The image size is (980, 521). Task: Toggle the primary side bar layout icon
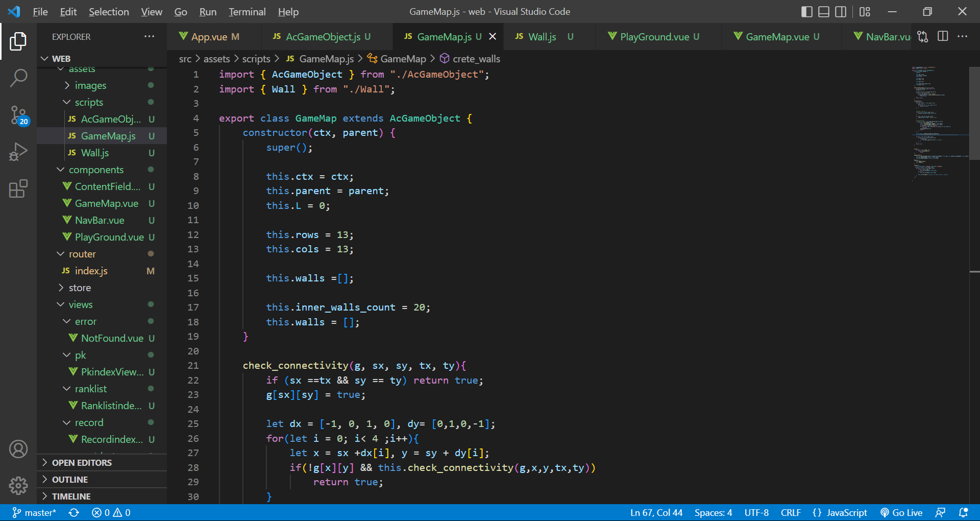(x=807, y=12)
